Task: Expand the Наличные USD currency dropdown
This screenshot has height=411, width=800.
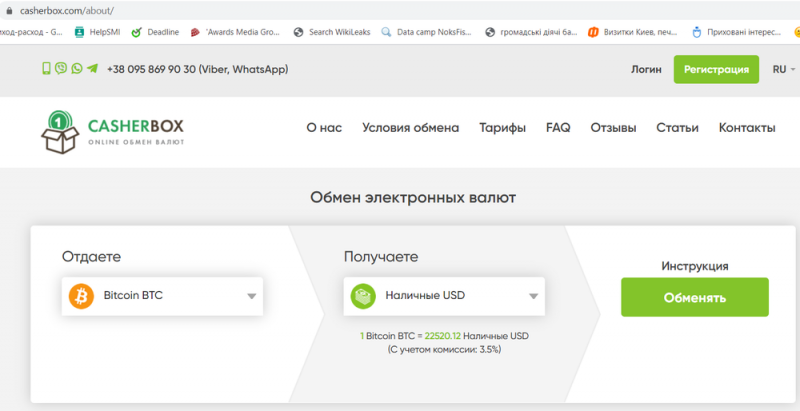Action: point(534,297)
